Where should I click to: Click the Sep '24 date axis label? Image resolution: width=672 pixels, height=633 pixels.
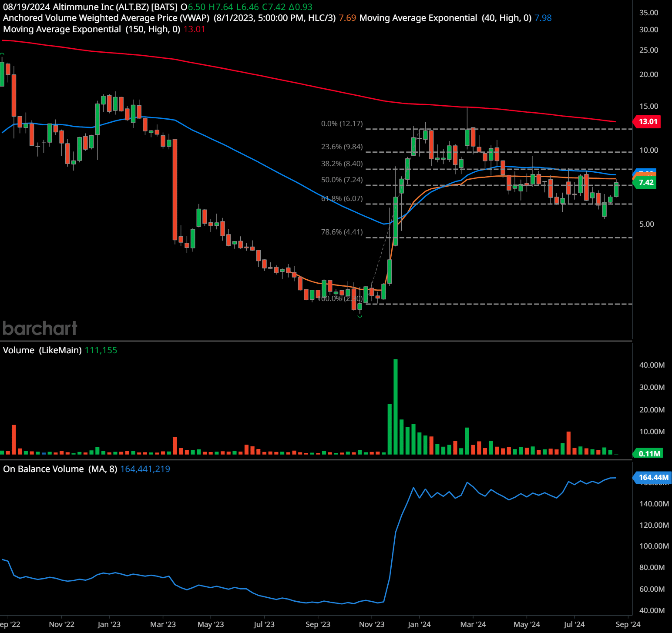628,624
